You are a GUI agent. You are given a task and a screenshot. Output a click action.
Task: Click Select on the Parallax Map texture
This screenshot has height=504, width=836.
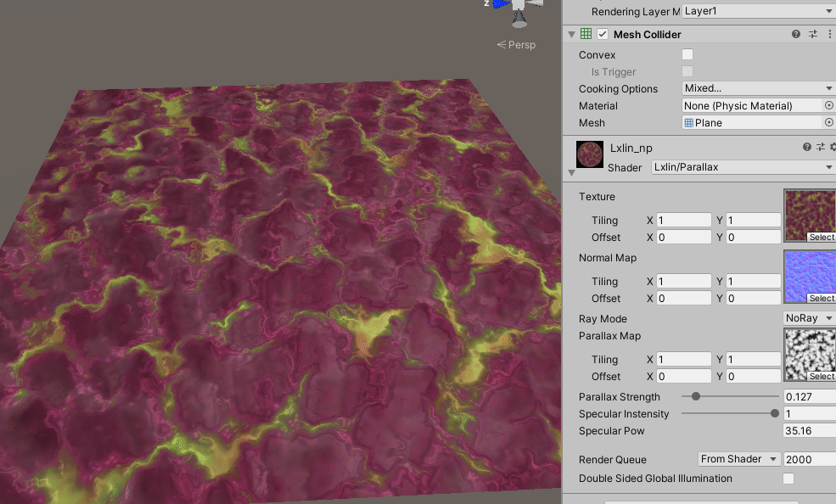point(821,377)
